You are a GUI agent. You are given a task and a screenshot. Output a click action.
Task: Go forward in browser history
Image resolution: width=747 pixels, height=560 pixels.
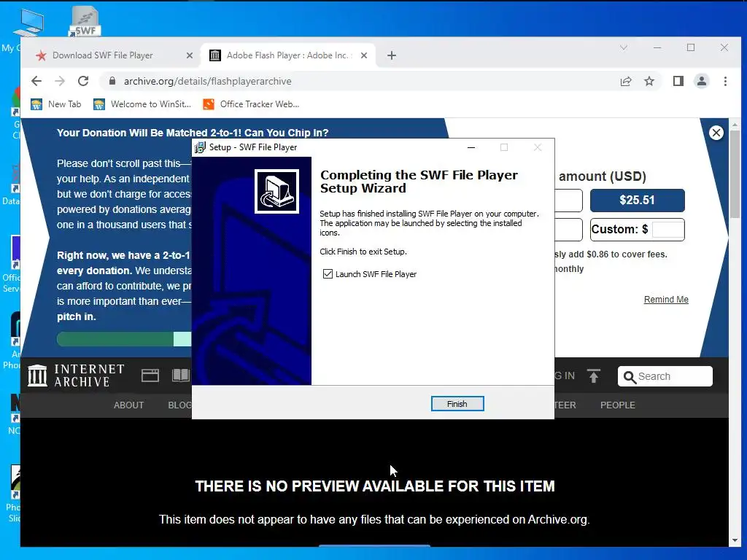[60, 81]
